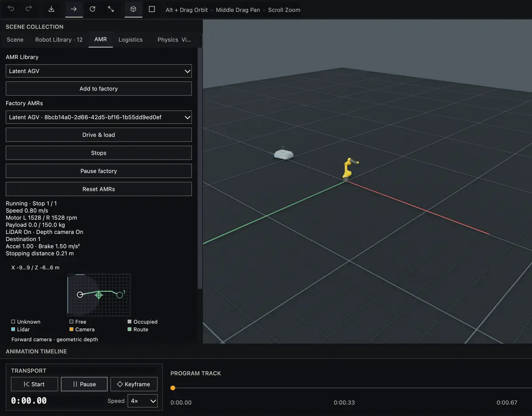Select the right-arrow tool in the toolbar
532x416 pixels.
click(74, 9)
